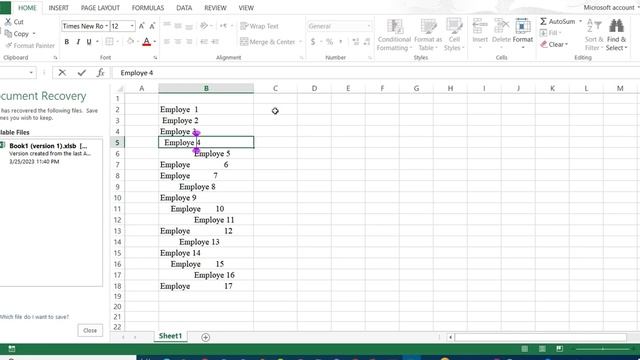Open the REVIEW tab

click(215, 8)
